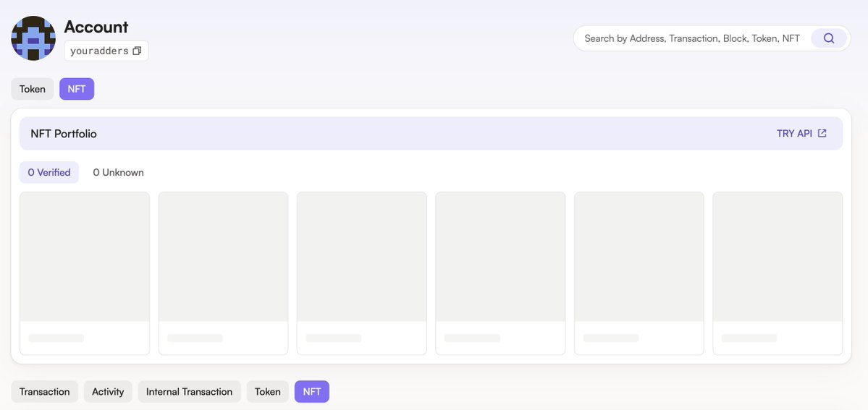Click the youradders address text

pyautogui.click(x=100, y=51)
